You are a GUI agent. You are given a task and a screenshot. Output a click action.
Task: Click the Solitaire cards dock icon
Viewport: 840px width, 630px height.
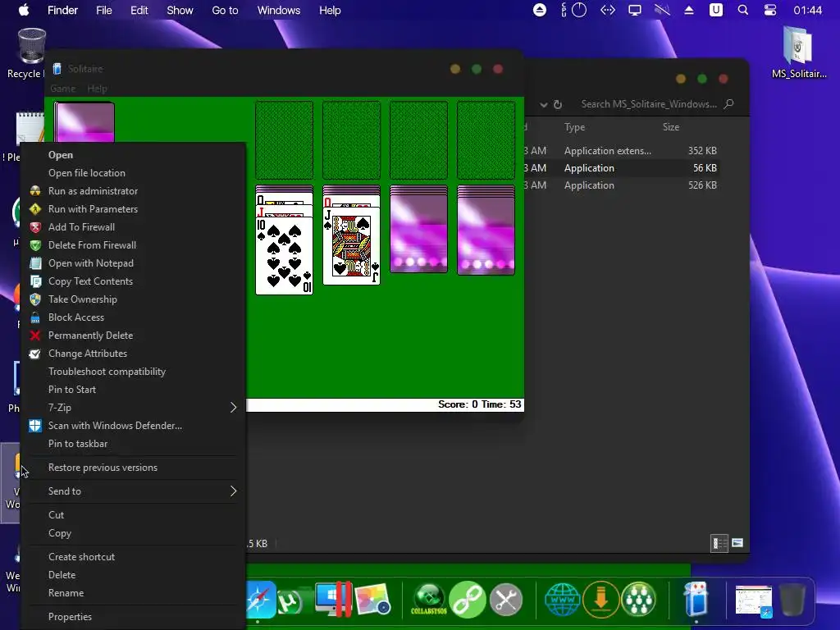tap(696, 599)
